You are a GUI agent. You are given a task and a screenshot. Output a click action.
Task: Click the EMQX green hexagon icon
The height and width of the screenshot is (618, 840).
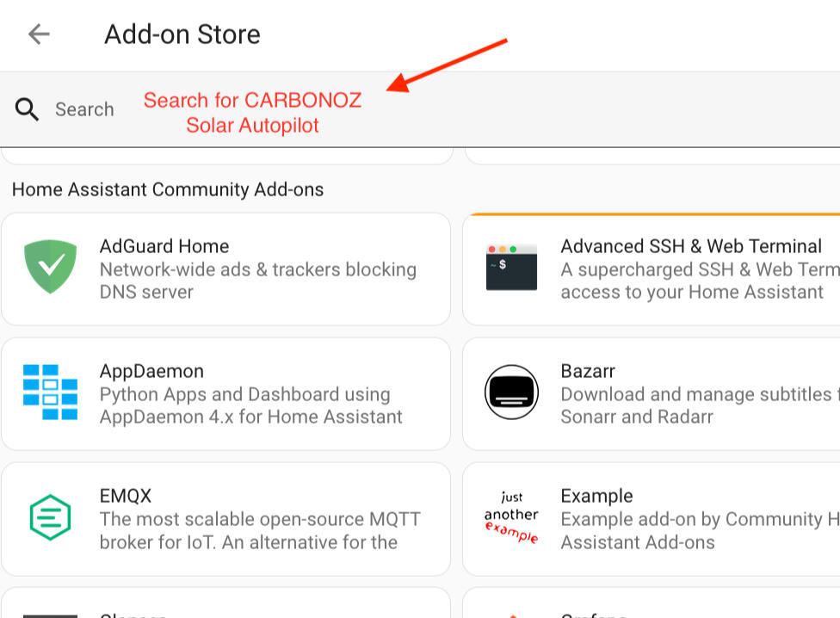point(50,517)
